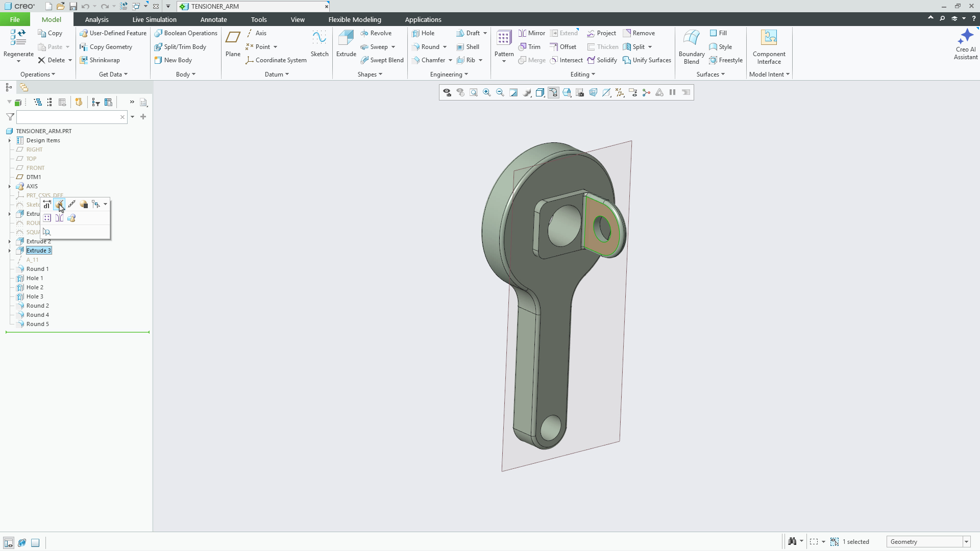Select Hole 2 in model tree
Screen dimensions: 980x551
coord(35,287)
